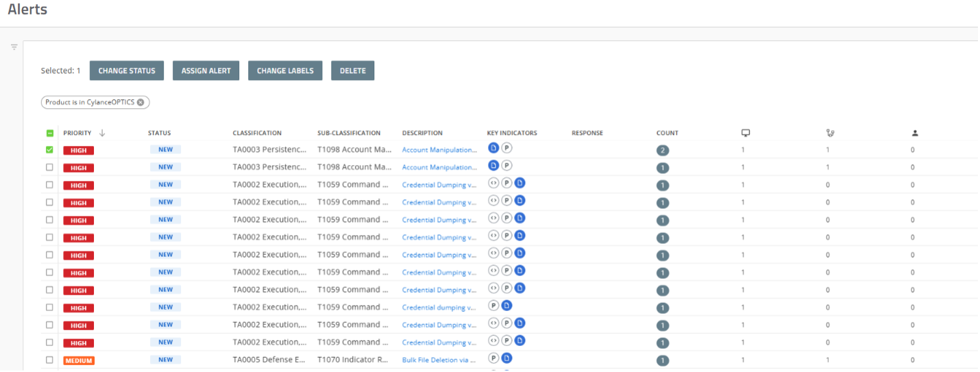Click 'TA0003 Persistenc...' in the checked row
Image resolution: width=980 pixels, height=372 pixels.
tap(269, 149)
